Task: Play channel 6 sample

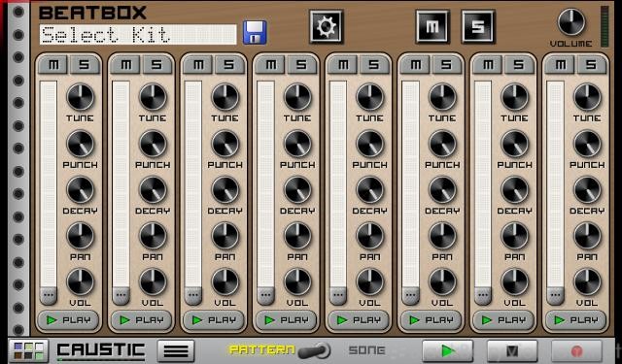Action: coord(431,320)
